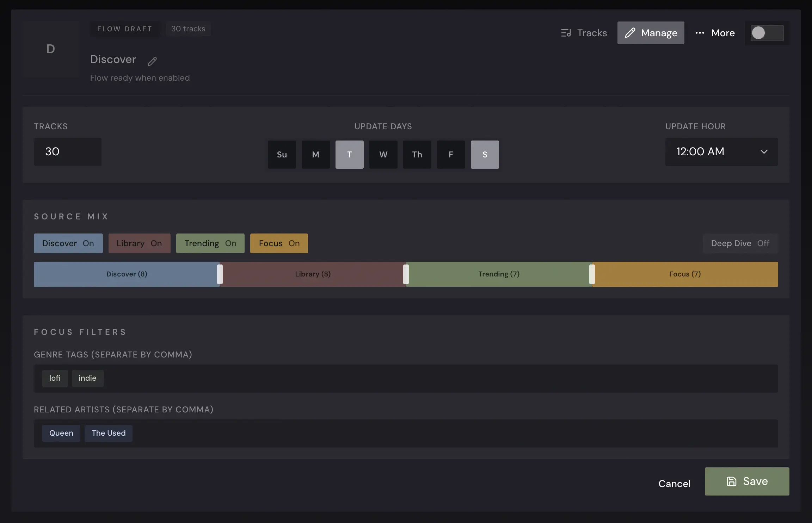Screen dimensions: 812x523
Task: Turn off the Trending source
Action: [x=210, y=243]
